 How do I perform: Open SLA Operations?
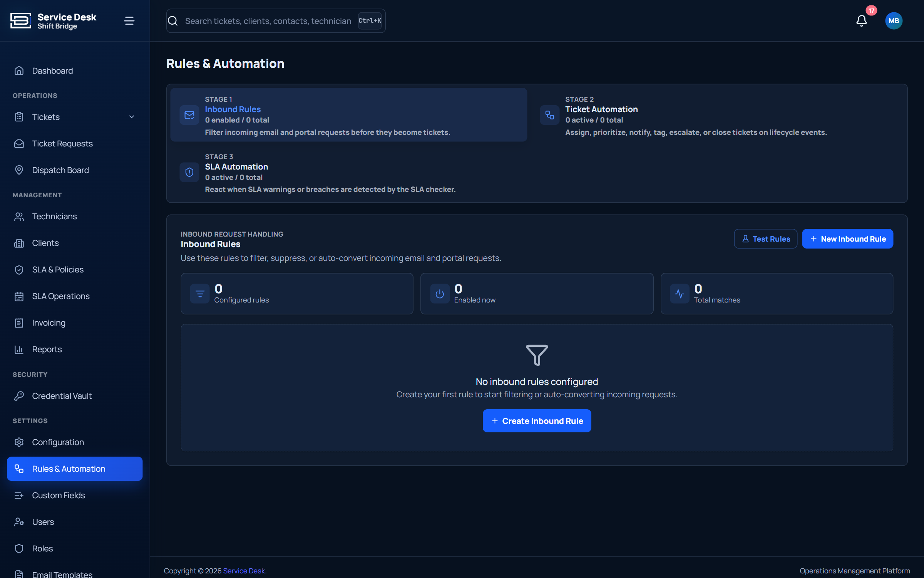coord(75,296)
